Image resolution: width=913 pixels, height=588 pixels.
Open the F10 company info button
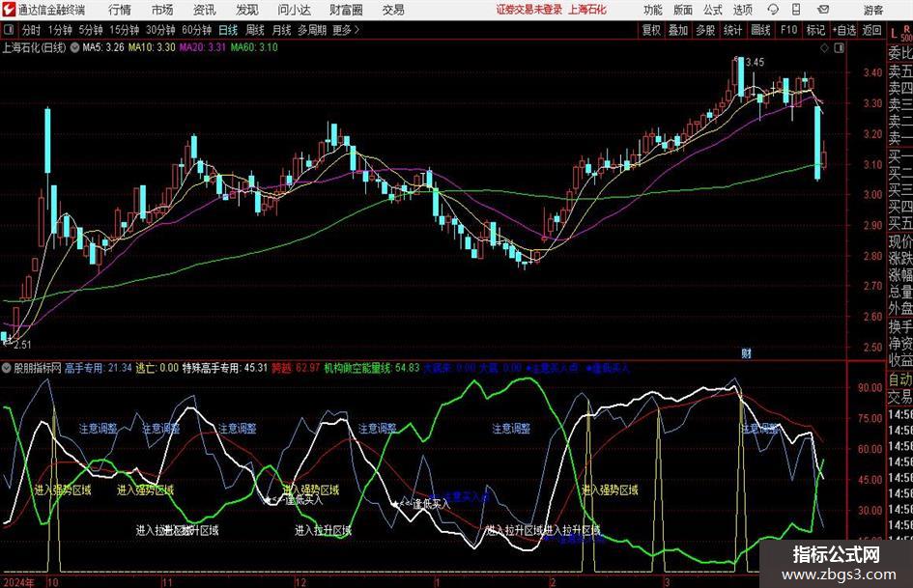788,30
